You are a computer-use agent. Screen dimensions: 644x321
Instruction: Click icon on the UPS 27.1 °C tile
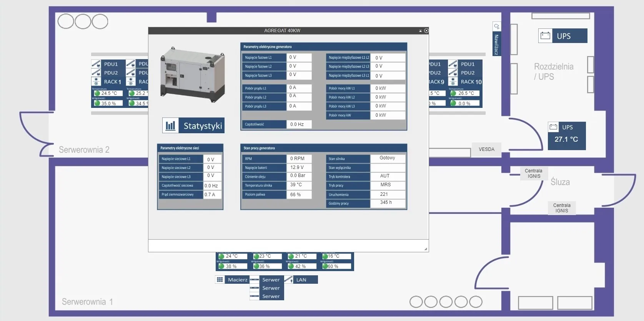click(553, 127)
